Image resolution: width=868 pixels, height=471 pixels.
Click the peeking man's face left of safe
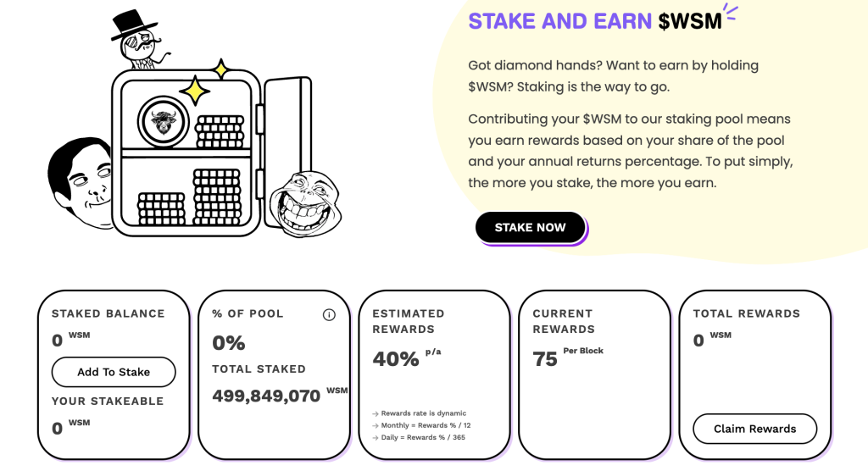(x=81, y=183)
